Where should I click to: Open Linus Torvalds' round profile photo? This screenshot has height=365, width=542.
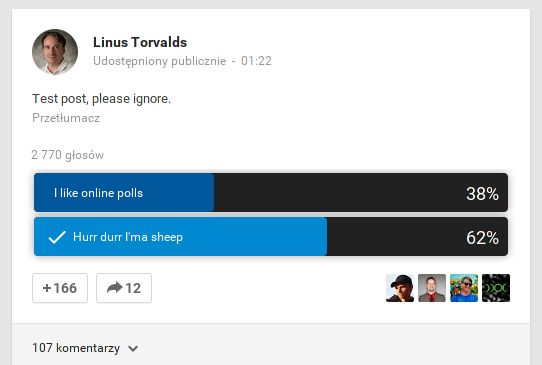point(55,52)
